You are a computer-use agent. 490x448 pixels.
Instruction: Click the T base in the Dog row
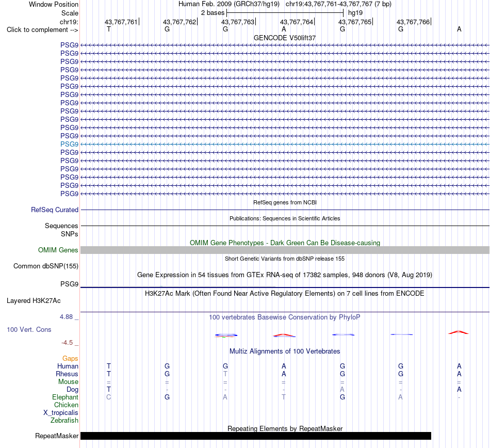click(x=109, y=389)
